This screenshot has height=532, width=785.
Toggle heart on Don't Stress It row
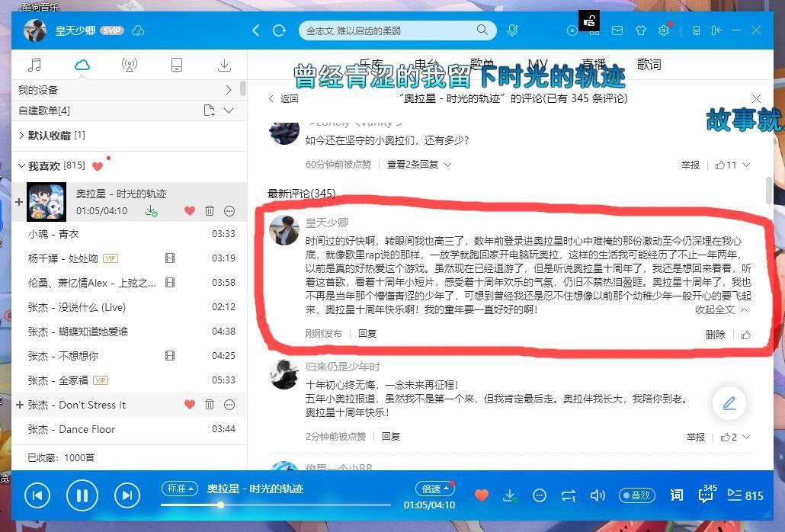189,405
